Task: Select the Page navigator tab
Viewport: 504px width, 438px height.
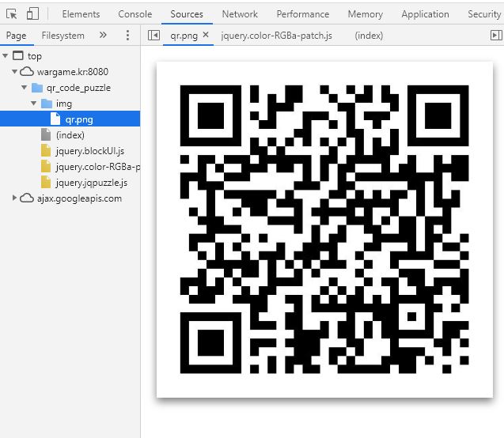Action: pos(16,36)
